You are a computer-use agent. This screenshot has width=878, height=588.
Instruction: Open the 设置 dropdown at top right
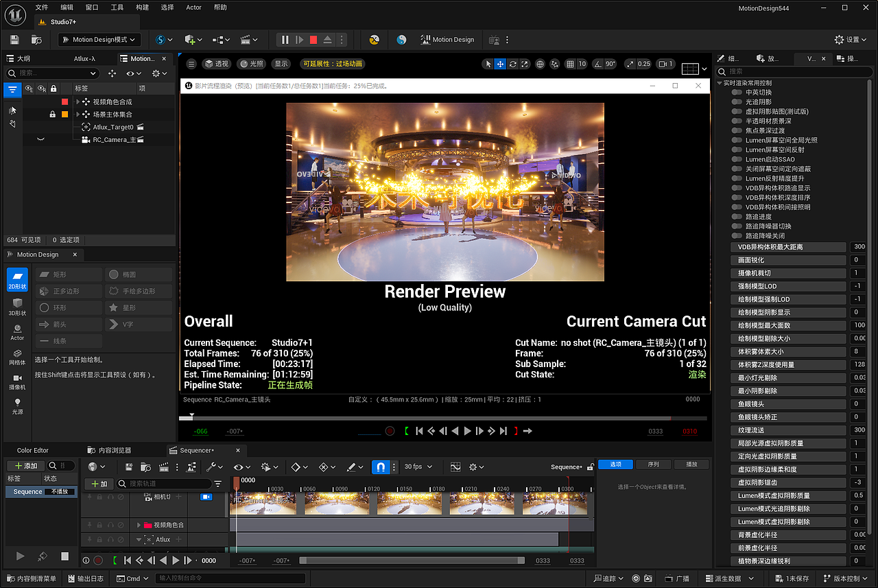click(x=851, y=40)
